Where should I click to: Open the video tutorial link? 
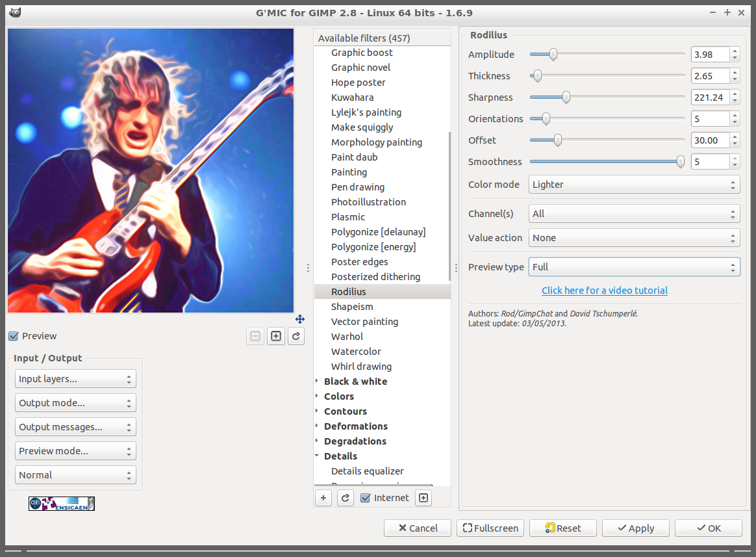click(x=605, y=291)
